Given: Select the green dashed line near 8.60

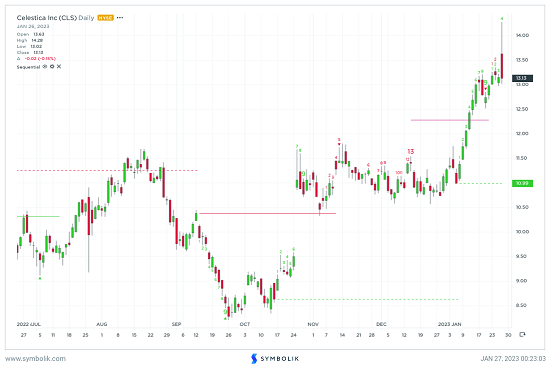Looking at the screenshot, I should 368,299.
